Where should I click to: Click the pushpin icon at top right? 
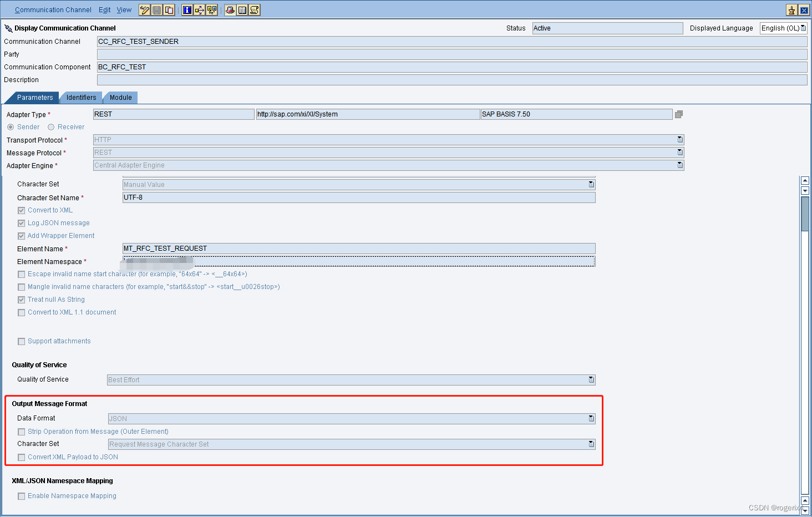(792, 9)
